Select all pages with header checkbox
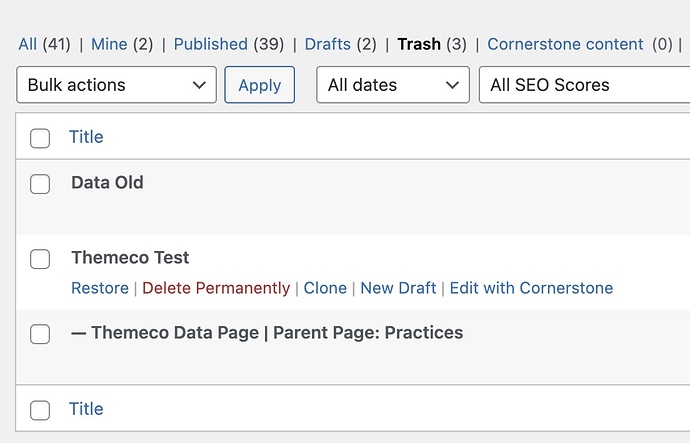Image resolution: width=690 pixels, height=443 pixels. click(x=40, y=138)
